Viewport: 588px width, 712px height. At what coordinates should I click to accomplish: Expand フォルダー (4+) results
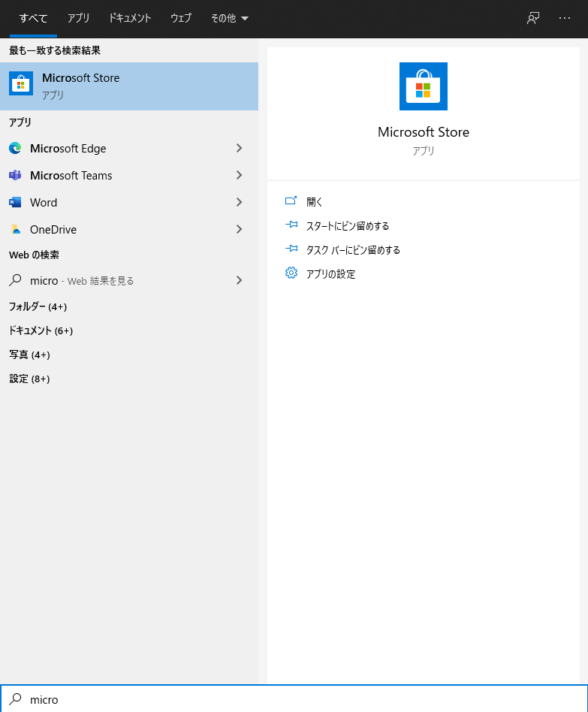[x=38, y=306]
